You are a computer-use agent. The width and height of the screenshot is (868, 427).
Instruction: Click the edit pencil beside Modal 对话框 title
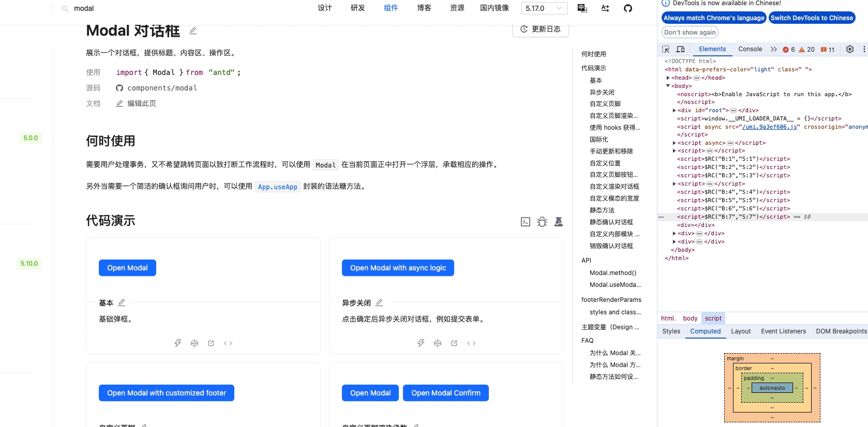[x=193, y=30]
